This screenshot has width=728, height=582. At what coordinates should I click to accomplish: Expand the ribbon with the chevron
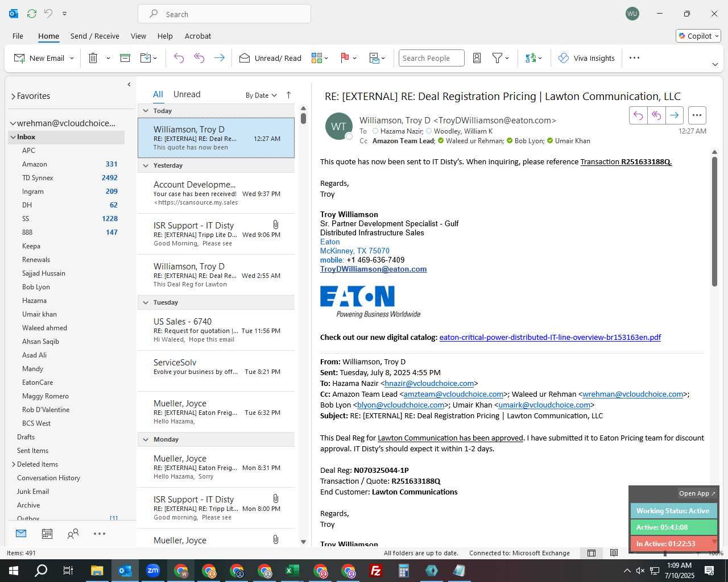click(x=715, y=65)
